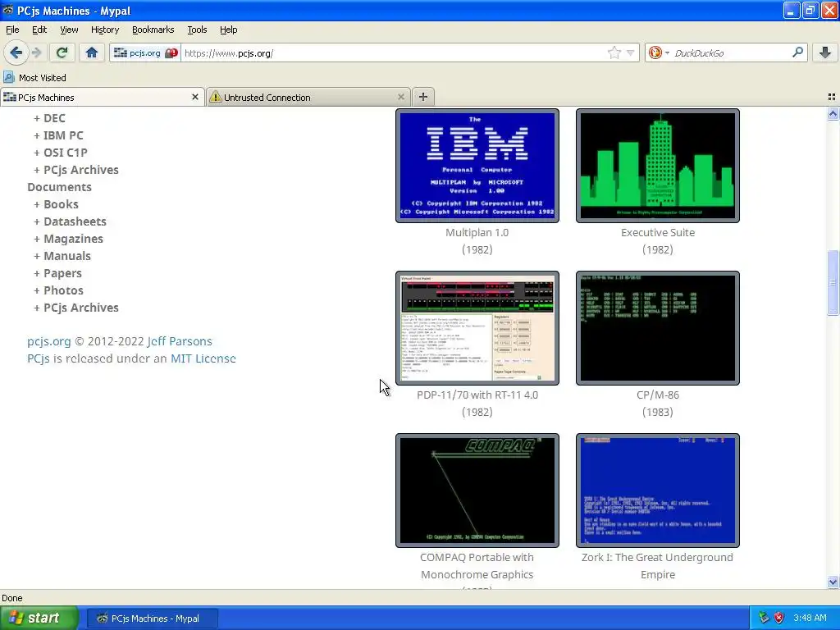Screen dimensions: 840x630
Task: Open the Tools menu
Action: pyautogui.click(x=197, y=30)
